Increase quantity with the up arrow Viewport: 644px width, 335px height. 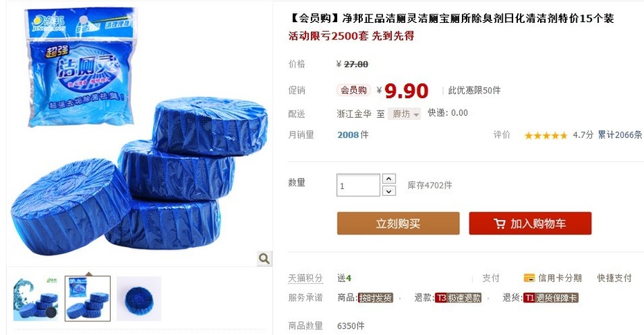389,179
